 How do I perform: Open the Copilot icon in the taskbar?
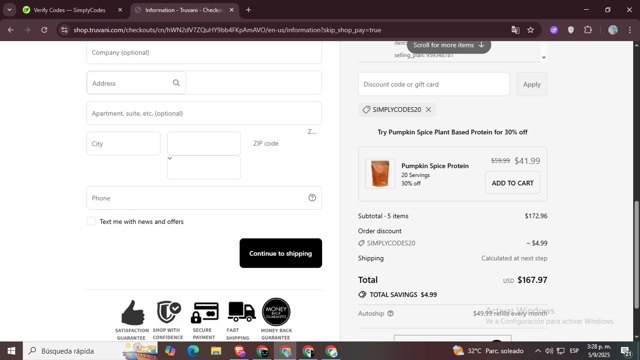[170, 351]
